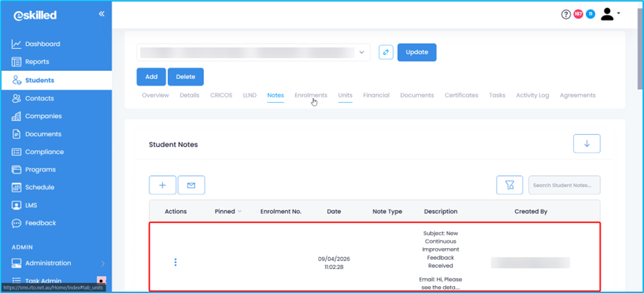Click the envelope email icon button

point(191,185)
